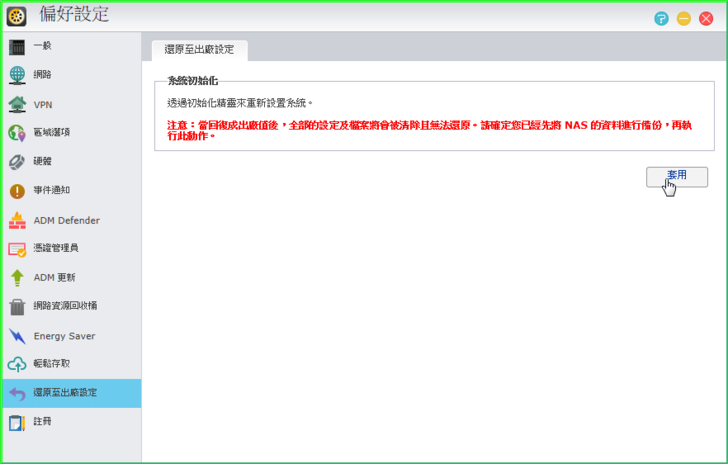Click the 偏好設定 window title
The width and height of the screenshot is (728, 464).
pyautogui.click(x=74, y=14)
